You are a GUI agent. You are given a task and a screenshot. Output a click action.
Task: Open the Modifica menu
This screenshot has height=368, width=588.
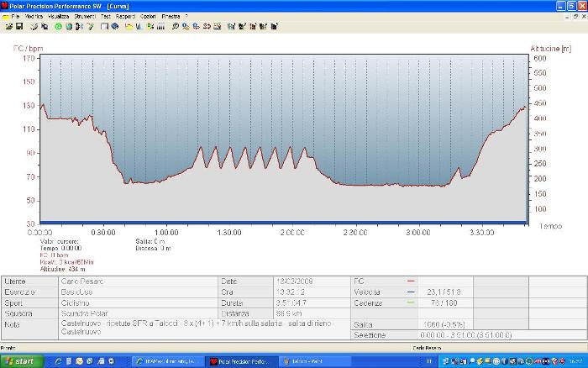click(x=34, y=16)
